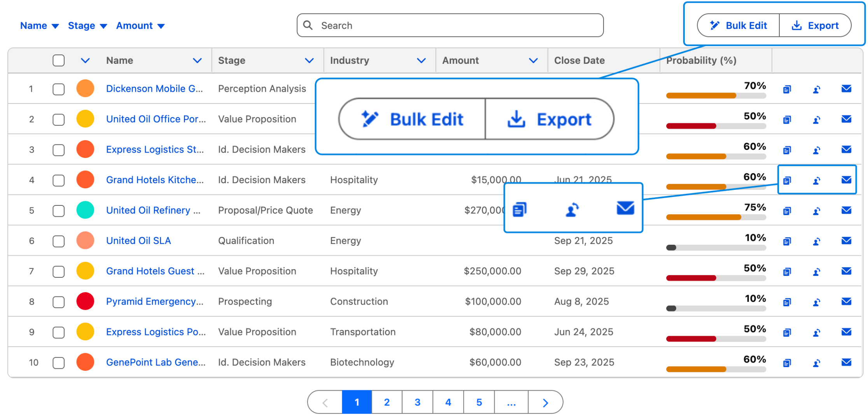Viewport: 868px width, 419px height.
Task: Email icon in Express Logistics Transportation $80,000 row
Action: tap(846, 331)
